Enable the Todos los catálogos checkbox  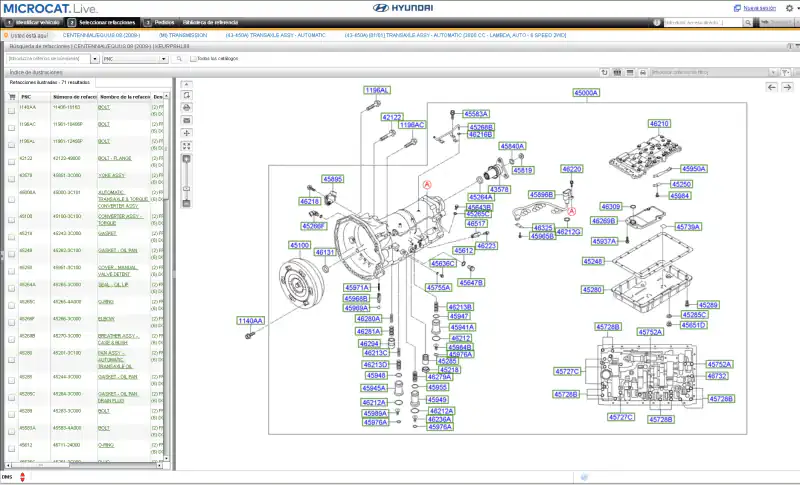pos(193,59)
